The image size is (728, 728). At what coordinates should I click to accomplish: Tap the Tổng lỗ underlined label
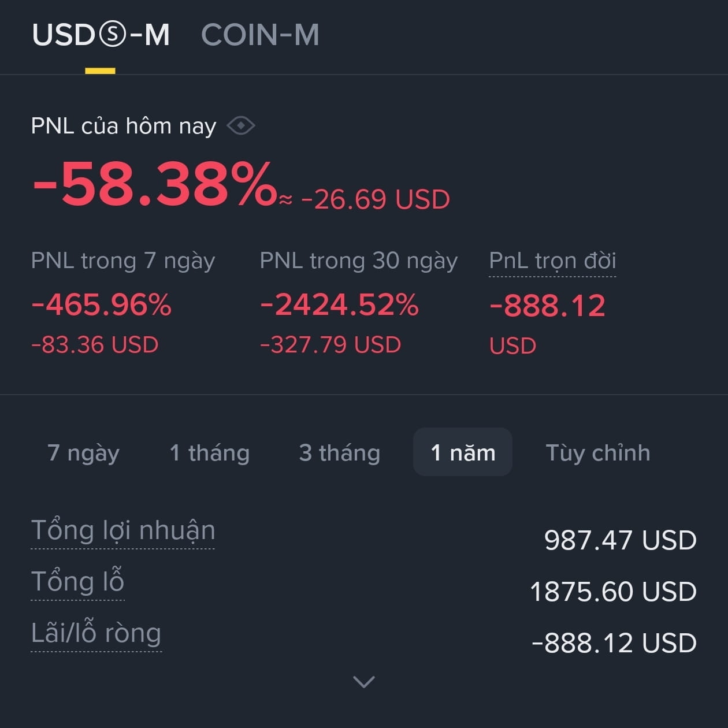(77, 581)
